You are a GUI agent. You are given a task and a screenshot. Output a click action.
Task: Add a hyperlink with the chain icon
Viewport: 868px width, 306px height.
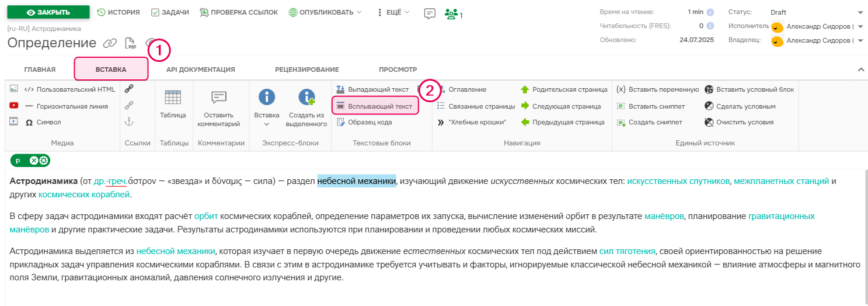click(129, 89)
